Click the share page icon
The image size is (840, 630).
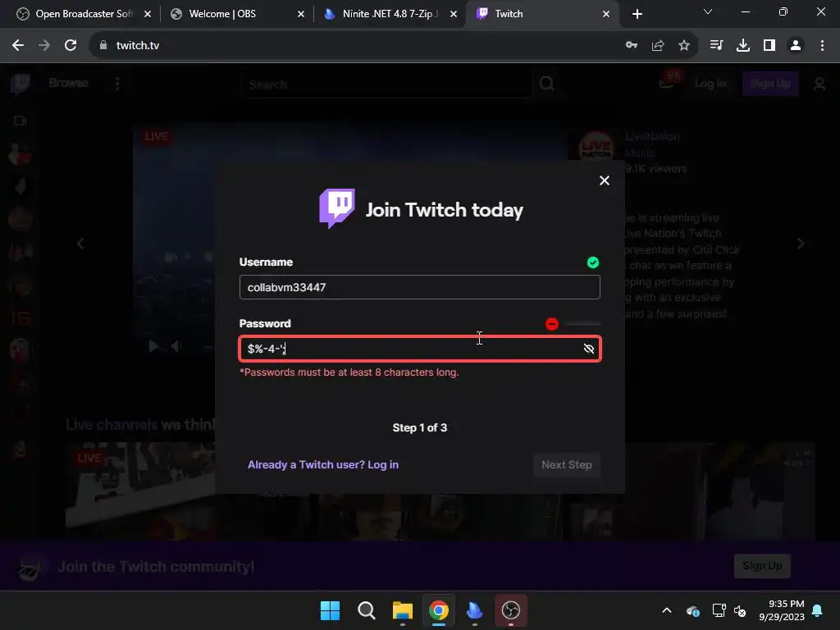[658, 45]
